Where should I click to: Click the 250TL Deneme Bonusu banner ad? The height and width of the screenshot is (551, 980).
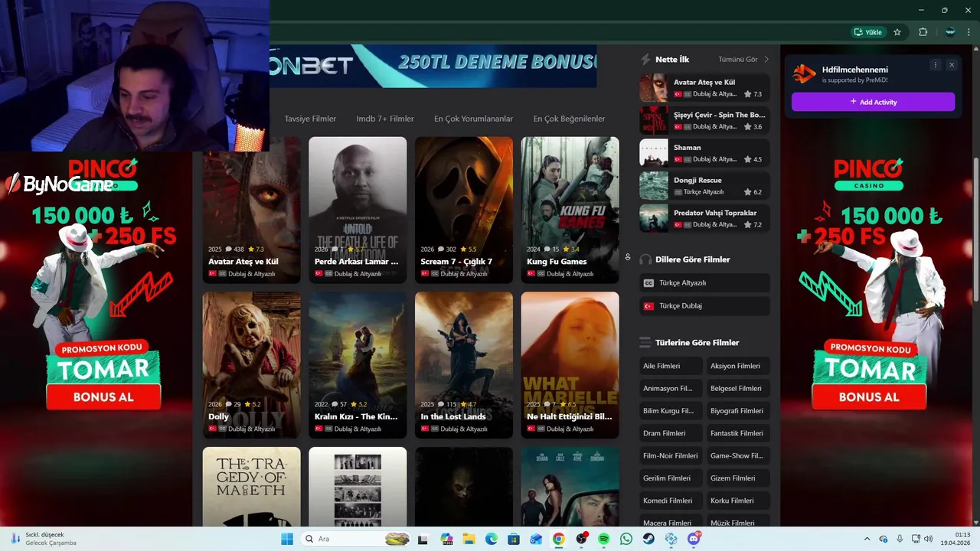433,66
